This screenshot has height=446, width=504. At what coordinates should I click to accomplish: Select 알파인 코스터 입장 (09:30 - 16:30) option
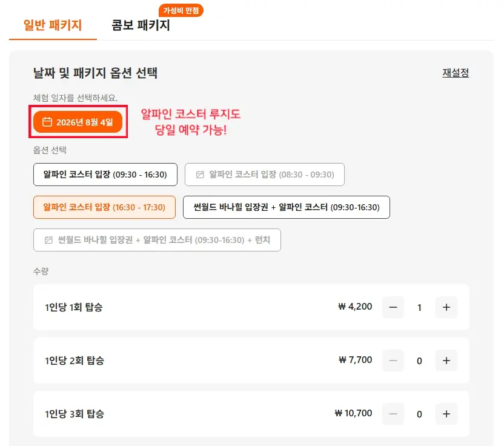coord(105,175)
